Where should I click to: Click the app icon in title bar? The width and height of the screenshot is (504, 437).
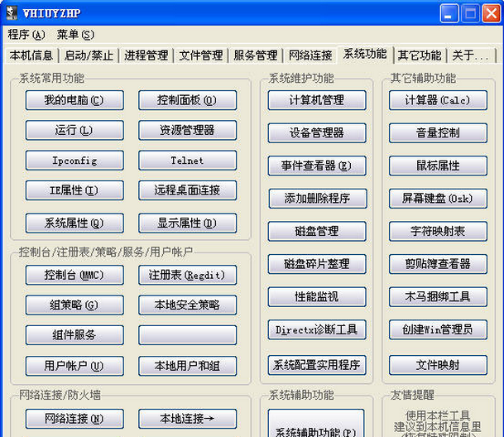pyautogui.click(x=12, y=13)
